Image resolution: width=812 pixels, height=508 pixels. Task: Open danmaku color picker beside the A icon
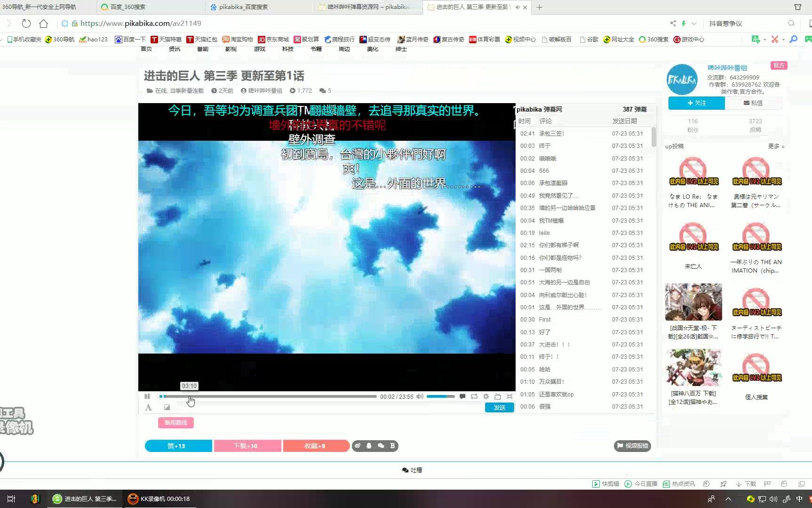(x=167, y=407)
